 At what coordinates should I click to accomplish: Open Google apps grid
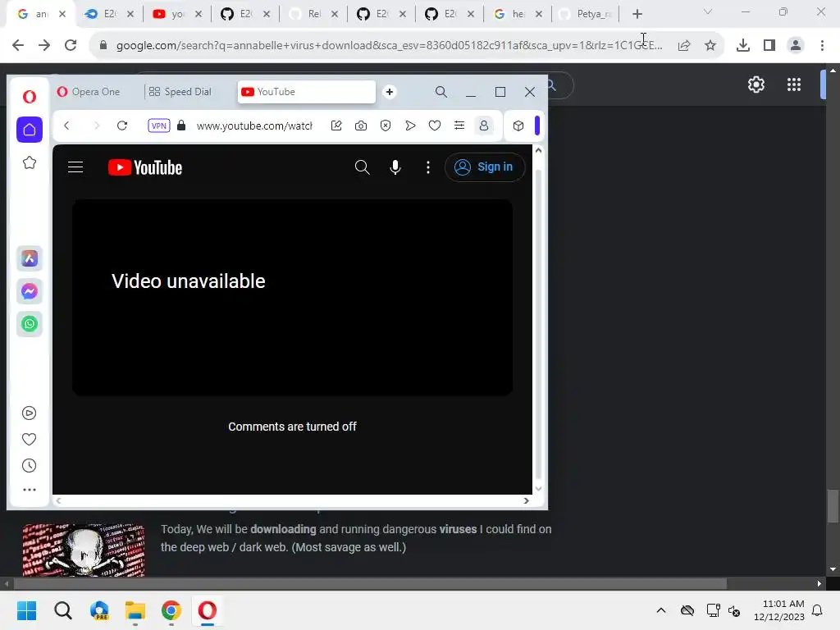point(794,84)
